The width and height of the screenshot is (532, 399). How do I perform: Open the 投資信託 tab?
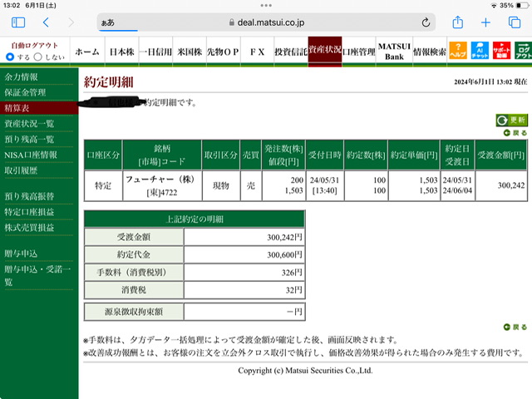pyautogui.click(x=291, y=52)
